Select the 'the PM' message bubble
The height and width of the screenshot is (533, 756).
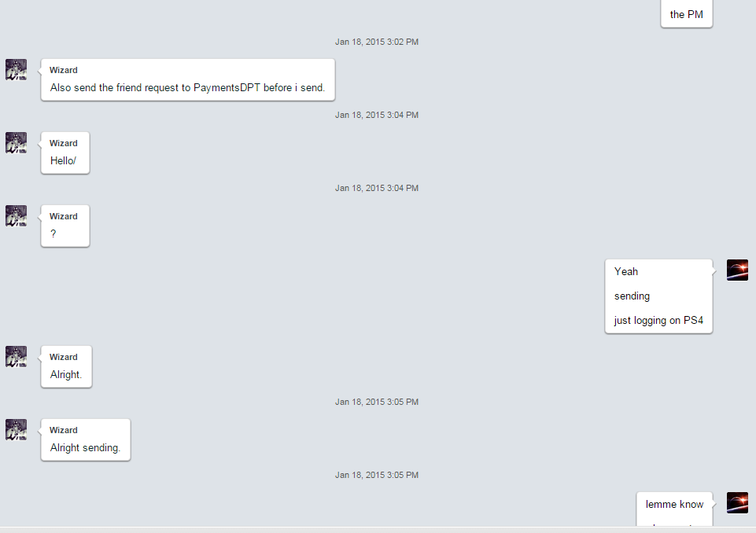pyautogui.click(x=687, y=14)
